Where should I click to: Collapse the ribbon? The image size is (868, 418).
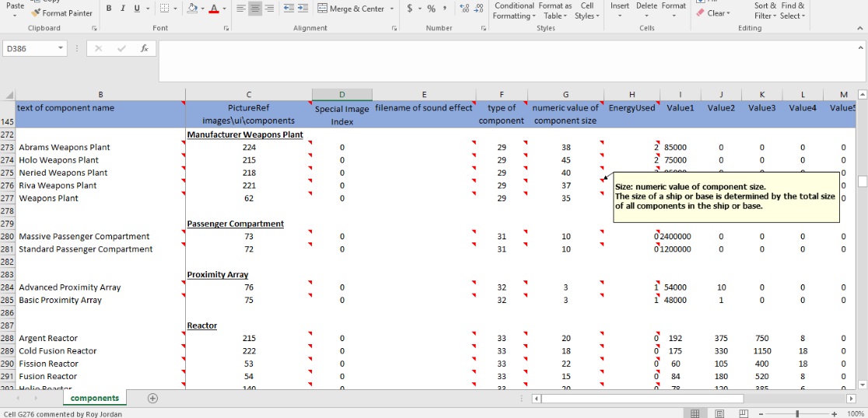pyautogui.click(x=859, y=28)
